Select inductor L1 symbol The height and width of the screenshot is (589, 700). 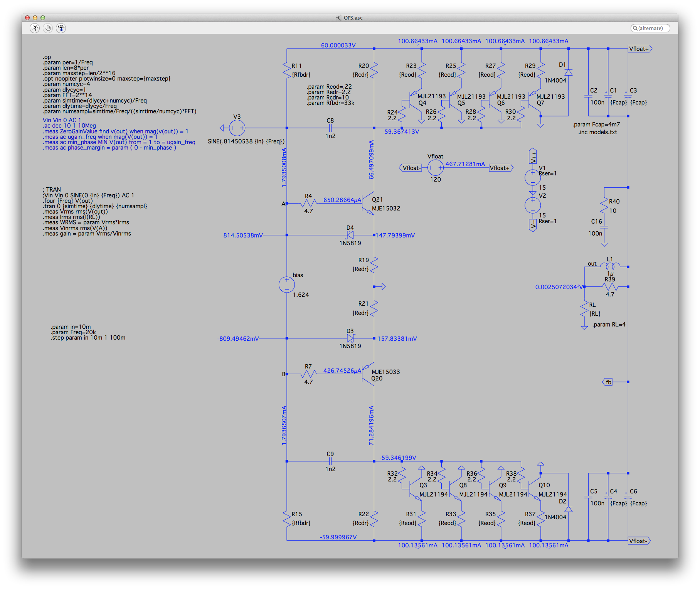click(610, 266)
